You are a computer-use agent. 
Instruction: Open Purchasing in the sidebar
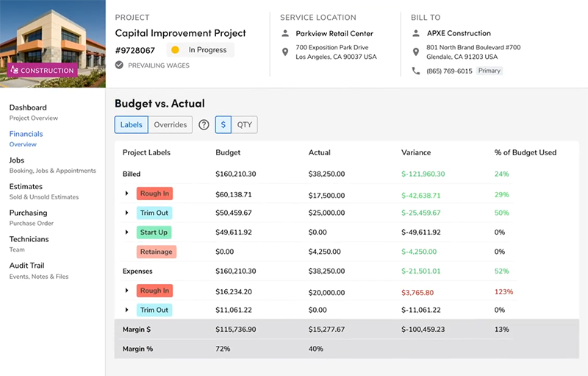click(x=28, y=213)
